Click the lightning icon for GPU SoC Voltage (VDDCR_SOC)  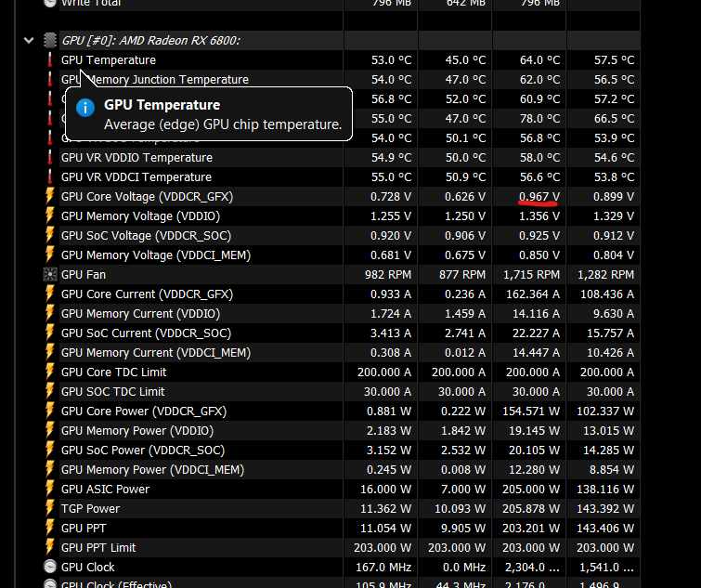click(x=49, y=236)
